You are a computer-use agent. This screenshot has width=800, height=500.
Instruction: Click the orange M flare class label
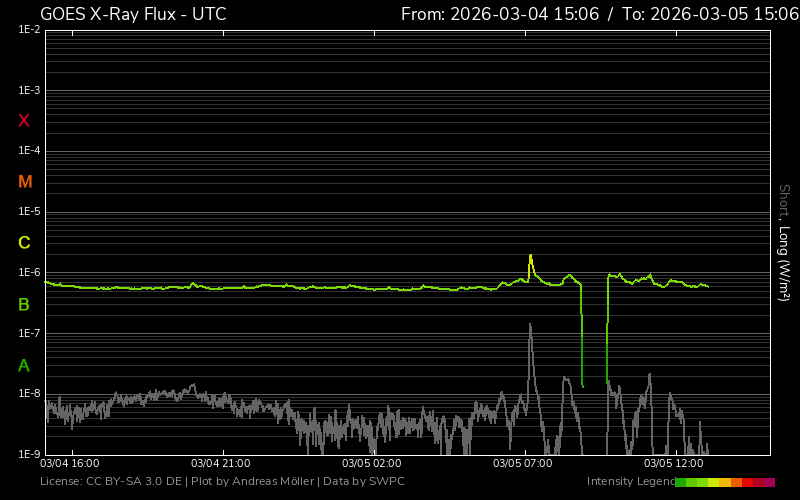[x=25, y=182]
